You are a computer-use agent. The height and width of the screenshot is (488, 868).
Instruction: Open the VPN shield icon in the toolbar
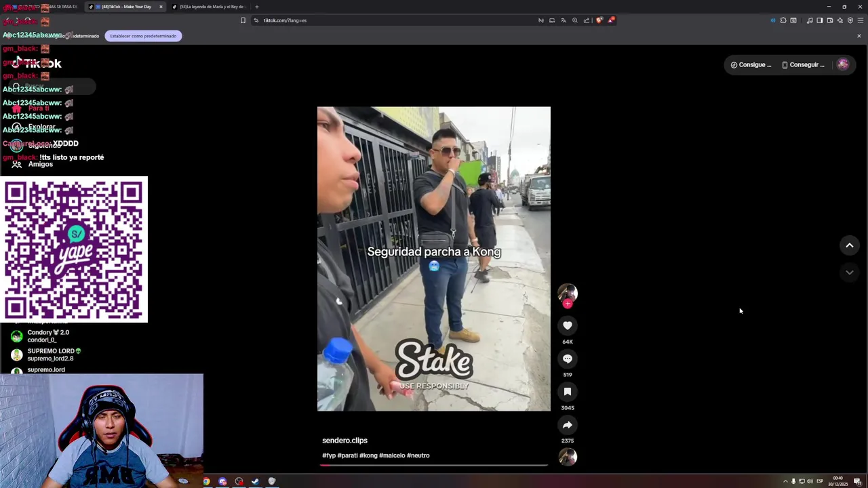850,20
